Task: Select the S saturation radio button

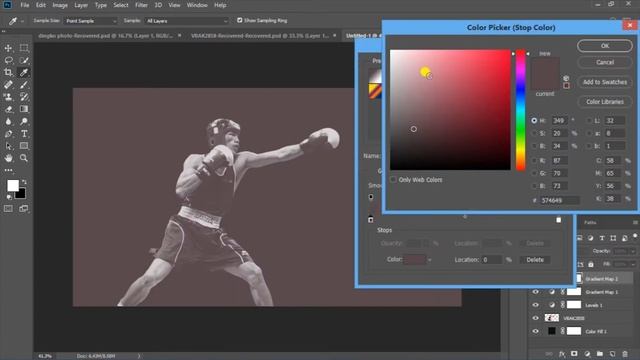Action: (x=534, y=133)
